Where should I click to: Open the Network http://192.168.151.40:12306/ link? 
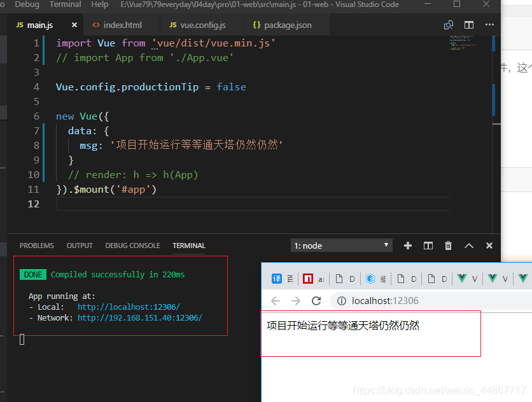coord(140,318)
